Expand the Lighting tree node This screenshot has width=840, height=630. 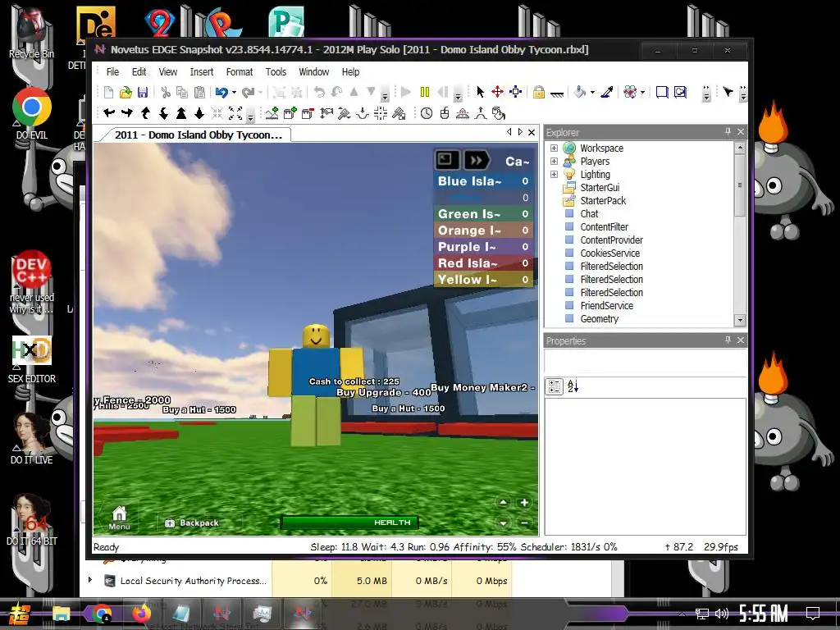[x=554, y=175]
